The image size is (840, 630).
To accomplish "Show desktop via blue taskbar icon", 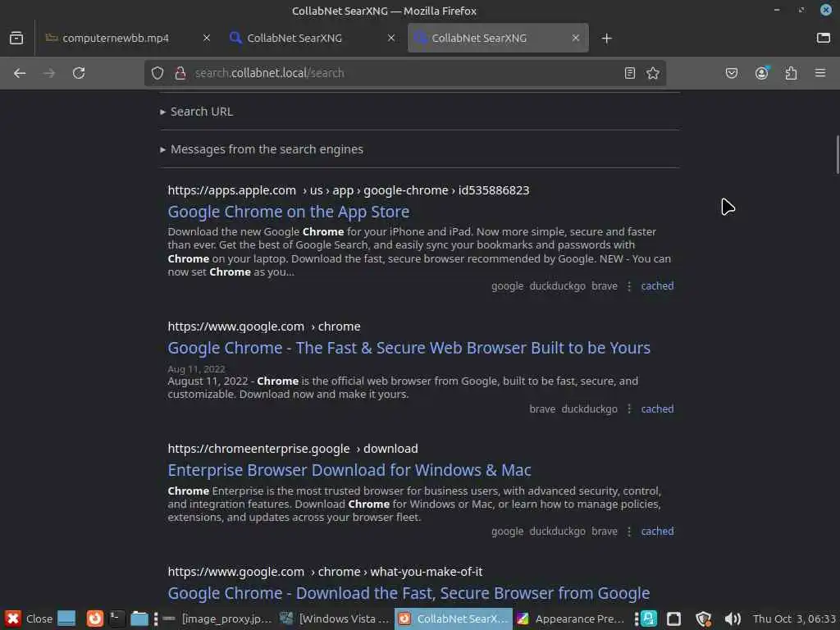I will click(x=66, y=619).
